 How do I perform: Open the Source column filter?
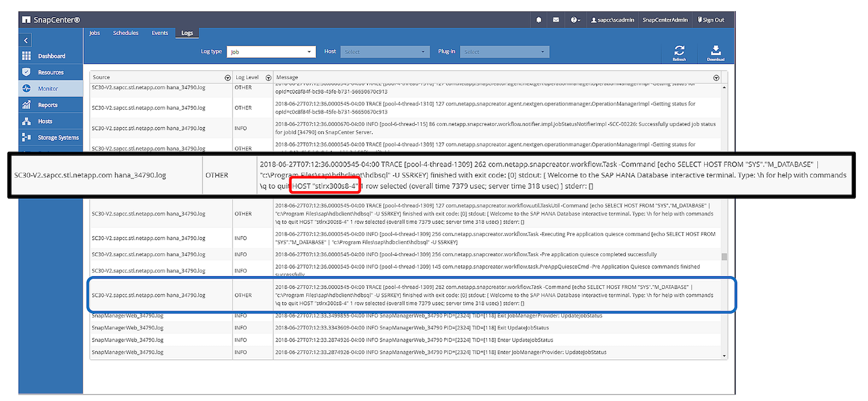pyautogui.click(x=227, y=78)
